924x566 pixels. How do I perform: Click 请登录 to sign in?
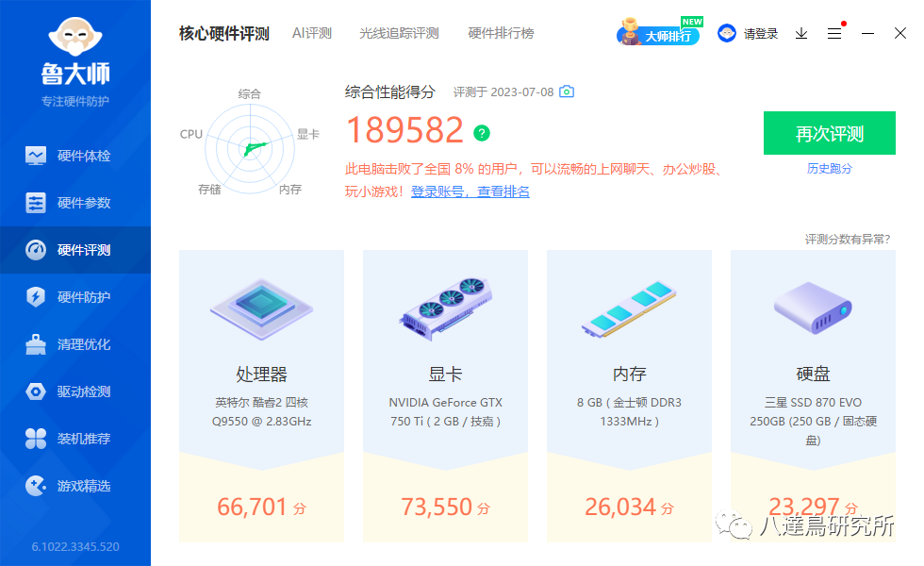760,34
